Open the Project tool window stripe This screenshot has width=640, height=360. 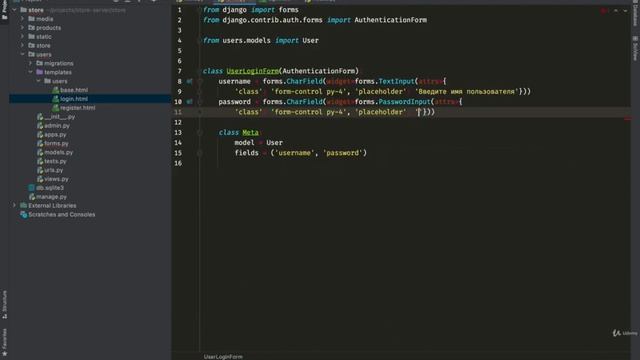[x=4, y=10]
